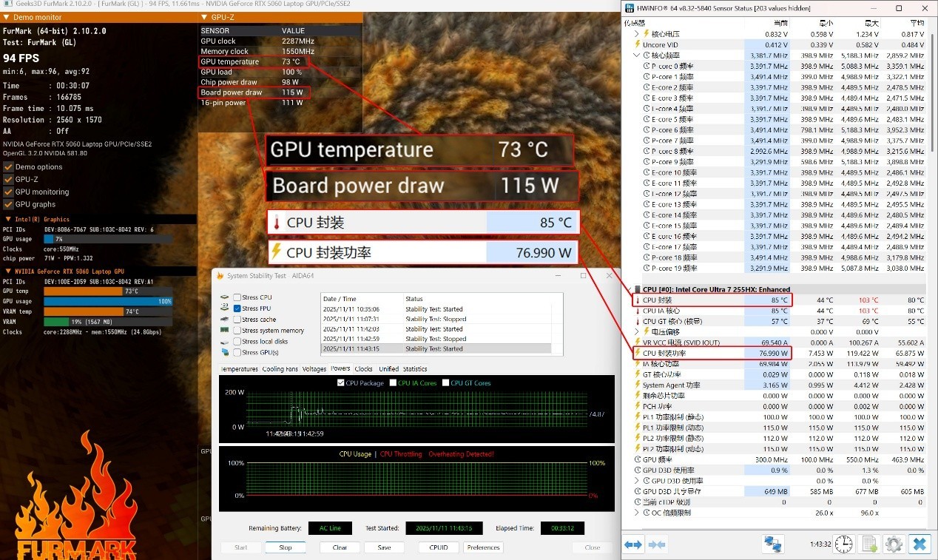Image resolution: width=938 pixels, height=560 pixels.
Task: Click the expand-columns arrows icon in HWiNFO
Action: point(632,544)
